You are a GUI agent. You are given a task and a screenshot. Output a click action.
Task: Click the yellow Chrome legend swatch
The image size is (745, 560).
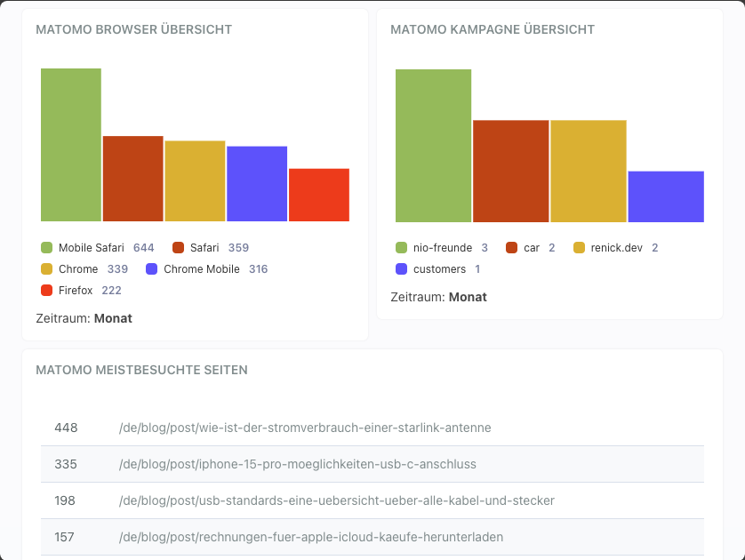[x=46, y=268]
